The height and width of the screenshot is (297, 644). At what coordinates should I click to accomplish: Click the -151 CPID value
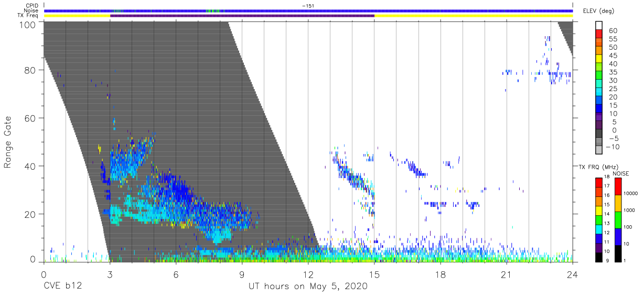tap(308, 5)
